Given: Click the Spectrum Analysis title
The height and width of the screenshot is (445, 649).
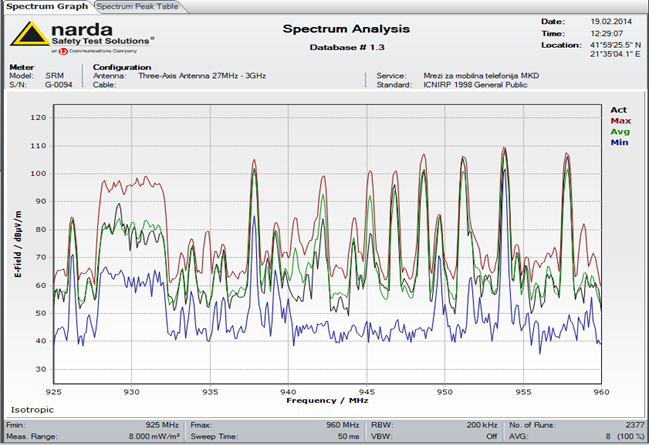Looking at the screenshot, I should [346, 29].
